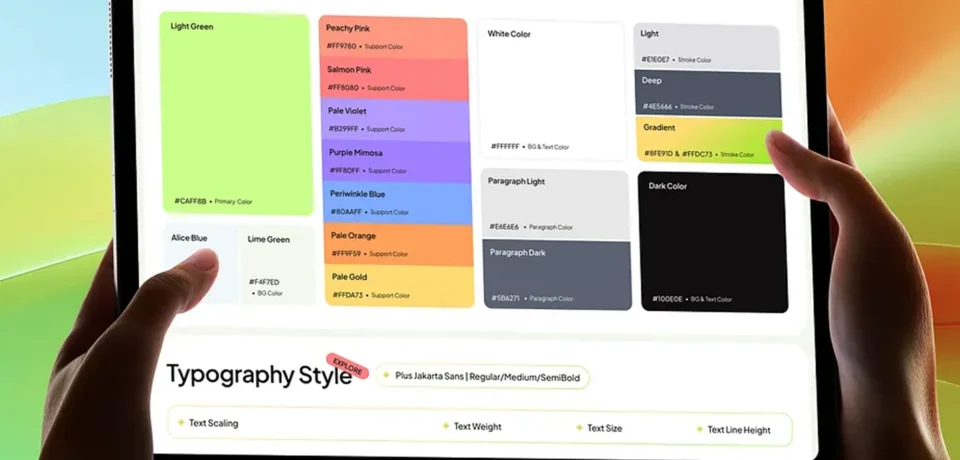Click the sparkle icon before Plus Jakarta Sans
Viewport: 960px width, 460px height.
point(386,375)
